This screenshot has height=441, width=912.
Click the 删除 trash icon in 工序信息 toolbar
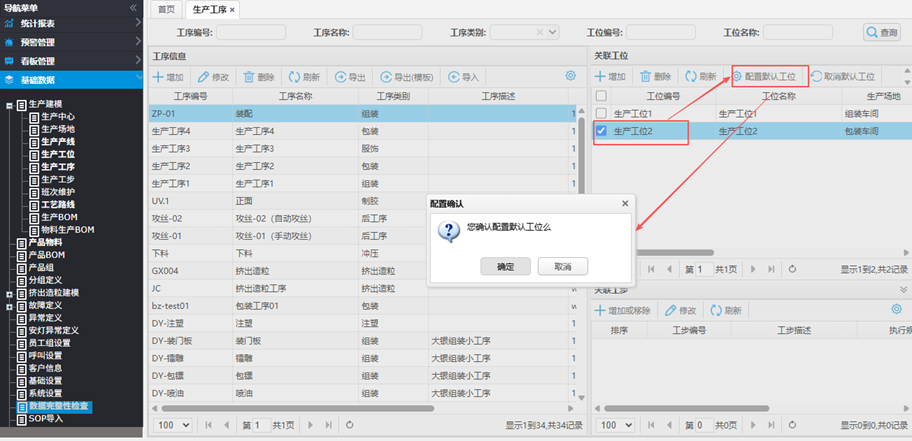249,77
